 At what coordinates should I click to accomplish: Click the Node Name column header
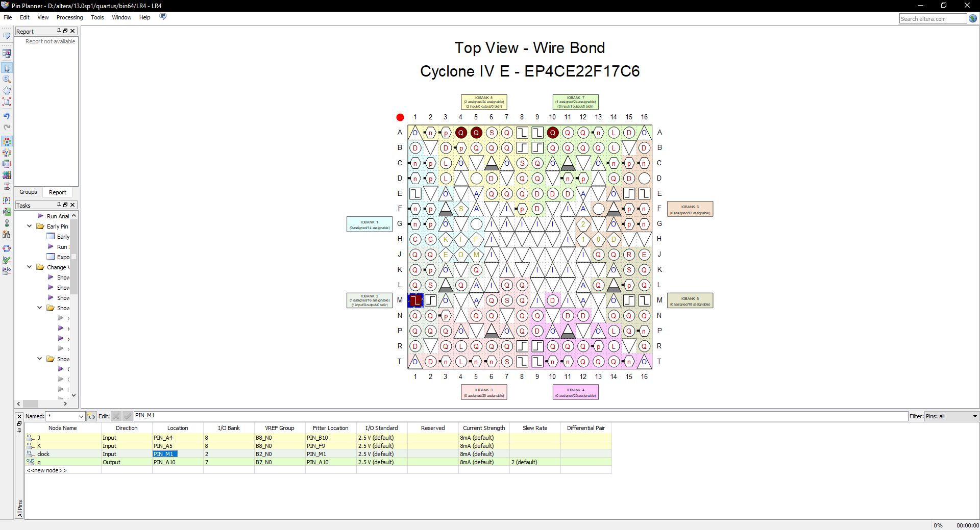pos(63,428)
